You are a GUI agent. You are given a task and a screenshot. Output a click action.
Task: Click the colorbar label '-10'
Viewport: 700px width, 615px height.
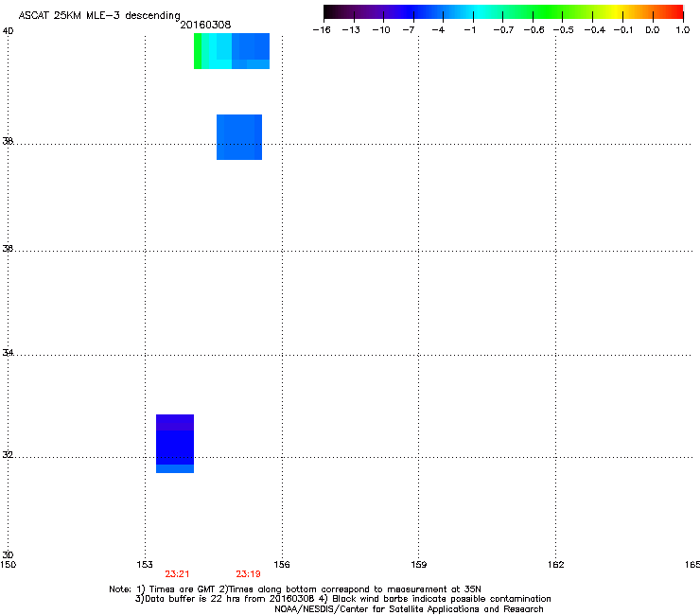click(381, 30)
